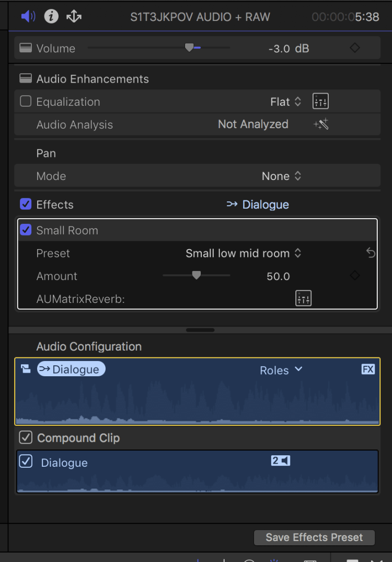Image resolution: width=392 pixels, height=562 pixels.
Task: Toggle the Compound Clip checkbox
Action: (x=26, y=437)
